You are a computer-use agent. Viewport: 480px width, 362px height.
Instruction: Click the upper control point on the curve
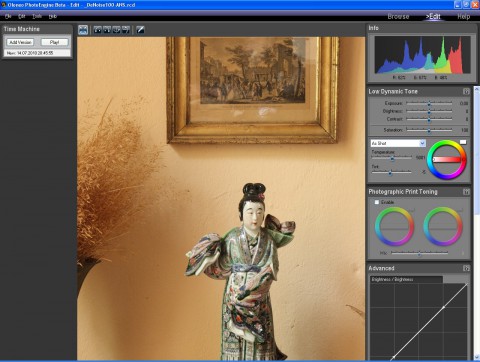[444, 307]
